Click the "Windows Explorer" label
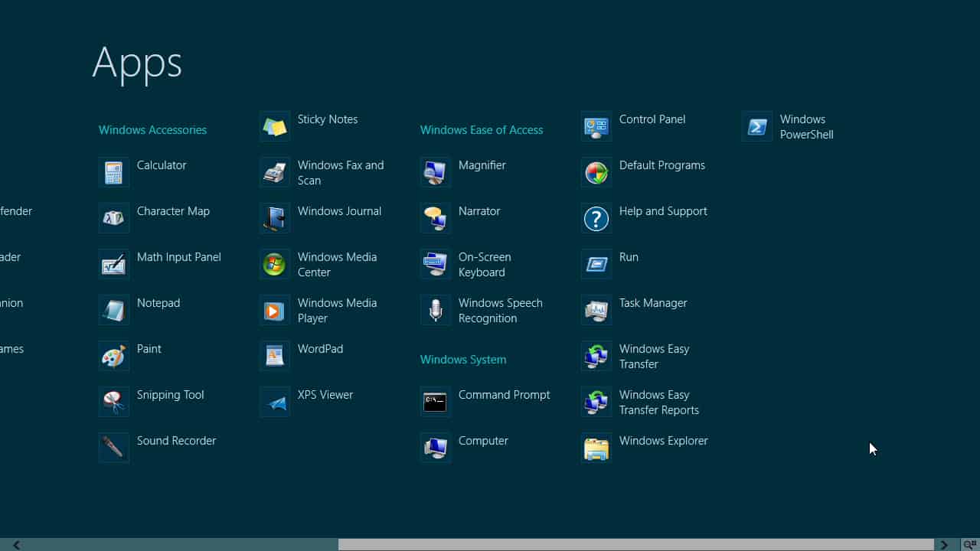Image resolution: width=980 pixels, height=551 pixels. [664, 441]
